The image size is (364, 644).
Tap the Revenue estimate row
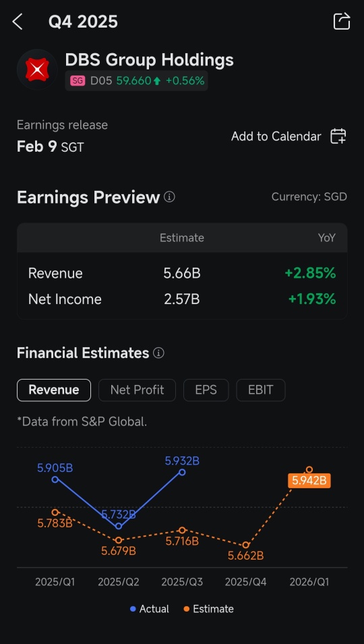[x=182, y=273]
